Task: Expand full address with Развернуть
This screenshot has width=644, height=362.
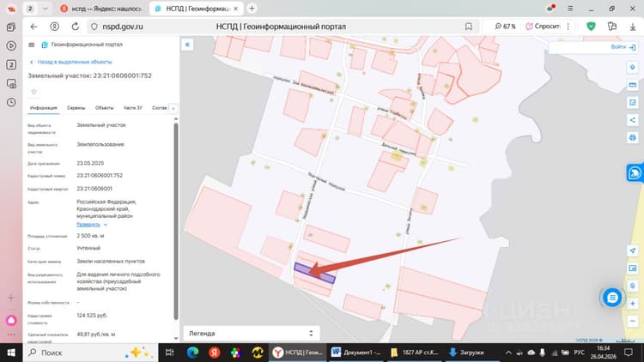Action: point(92,225)
